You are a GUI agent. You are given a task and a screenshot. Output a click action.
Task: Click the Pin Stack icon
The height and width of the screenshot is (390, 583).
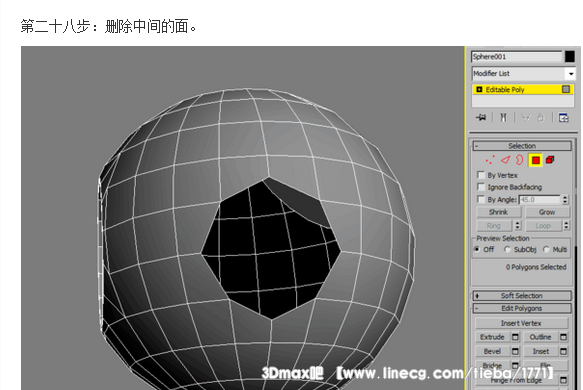(481, 118)
